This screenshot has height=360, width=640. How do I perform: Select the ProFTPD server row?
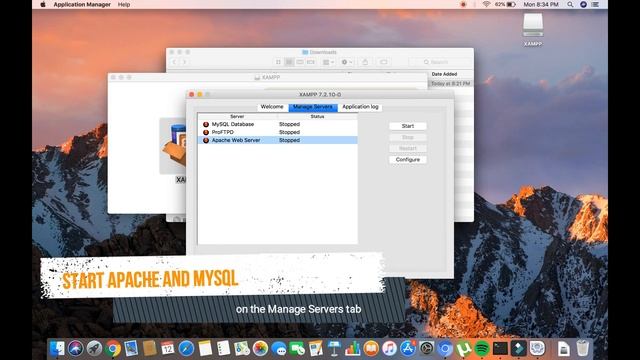278,132
